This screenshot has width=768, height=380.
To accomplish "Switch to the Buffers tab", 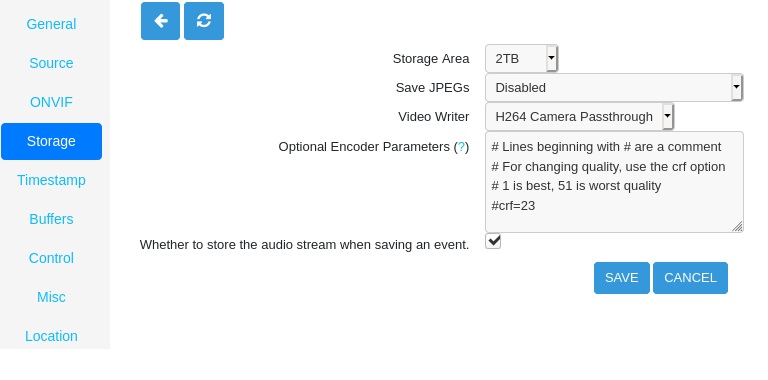I will [x=51, y=219].
